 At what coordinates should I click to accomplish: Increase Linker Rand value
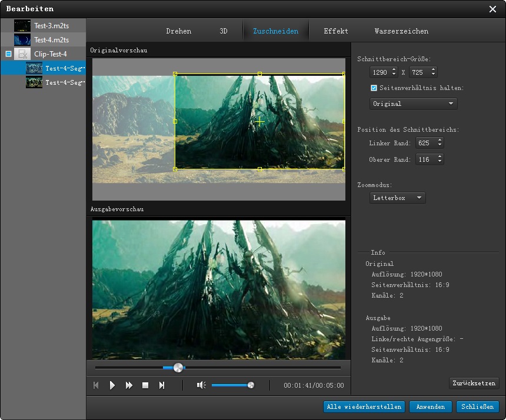(x=440, y=140)
